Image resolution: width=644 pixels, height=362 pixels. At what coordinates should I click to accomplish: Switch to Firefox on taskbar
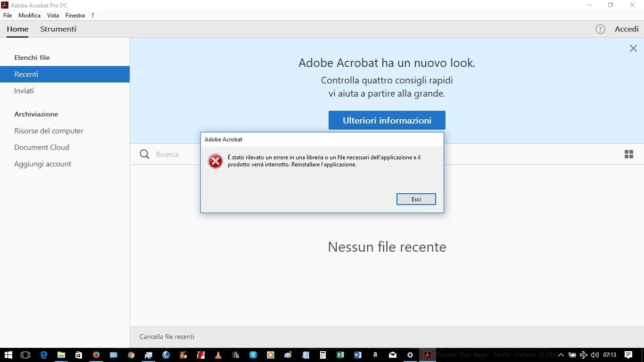pyautogui.click(x=96, y=355)
